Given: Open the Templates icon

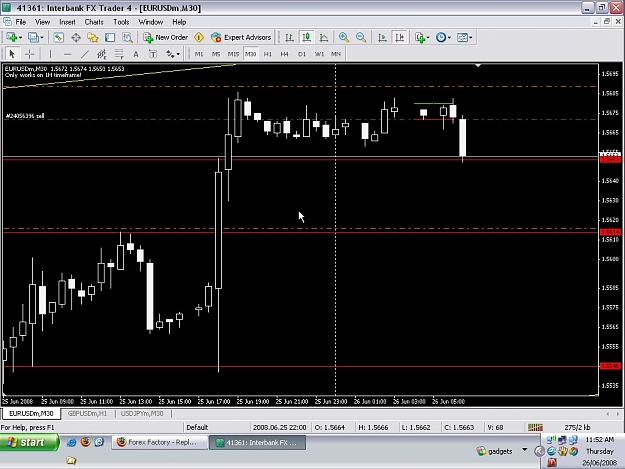Looking at the screenshot, I should click(x=462, y=37).
